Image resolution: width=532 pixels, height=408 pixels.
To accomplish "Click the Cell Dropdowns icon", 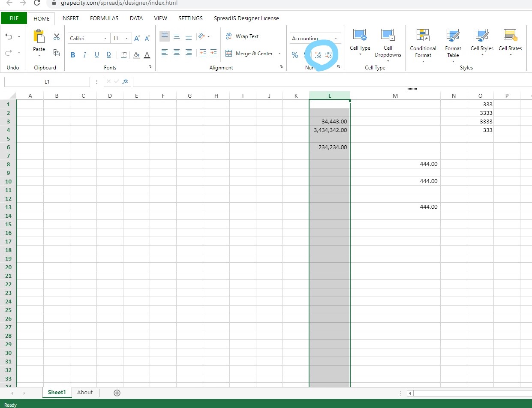I will [388, 35].
